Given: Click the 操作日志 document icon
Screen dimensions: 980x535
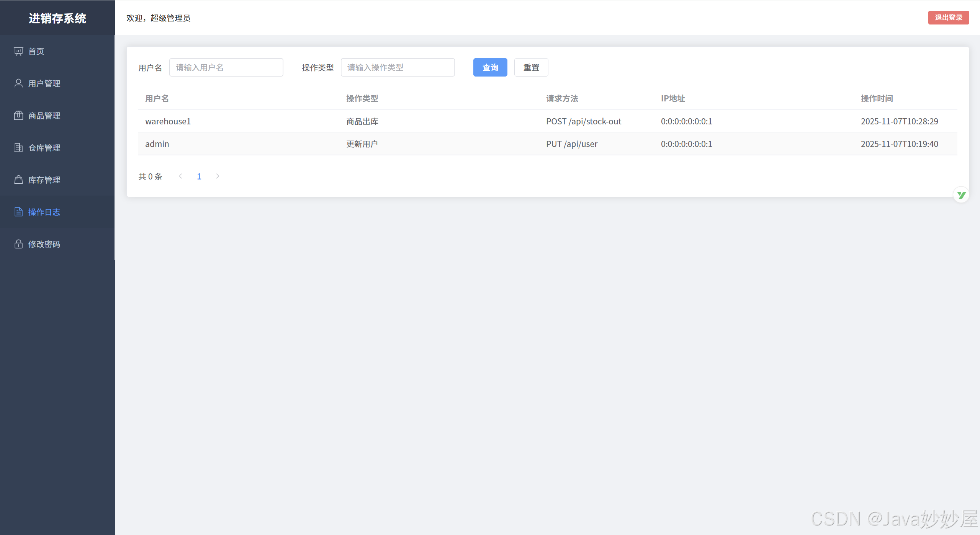Looking at the screenshot, I should tap(18, 212).
